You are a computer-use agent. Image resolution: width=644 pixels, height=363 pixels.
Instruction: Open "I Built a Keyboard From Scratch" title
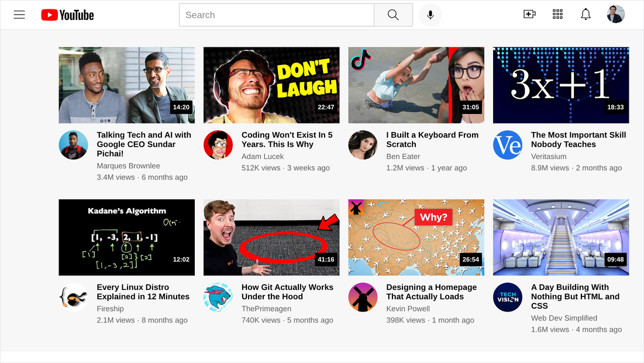click(432, 140)
